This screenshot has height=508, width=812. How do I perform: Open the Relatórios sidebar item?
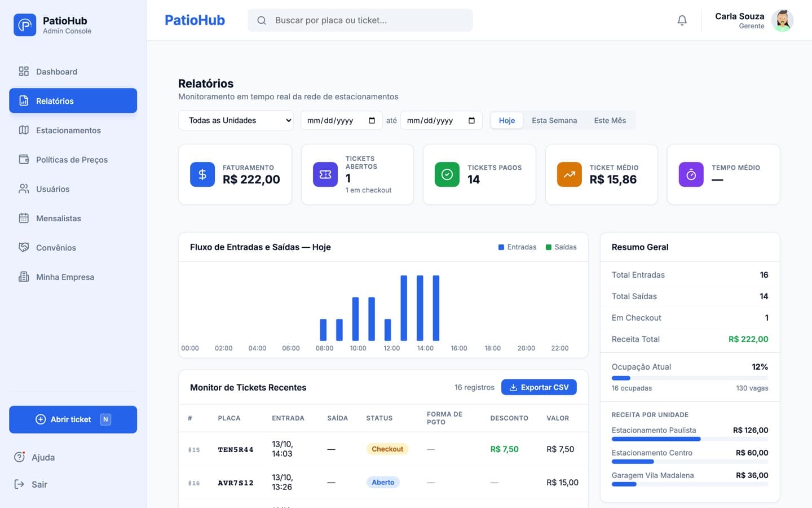tap(73, 101)
